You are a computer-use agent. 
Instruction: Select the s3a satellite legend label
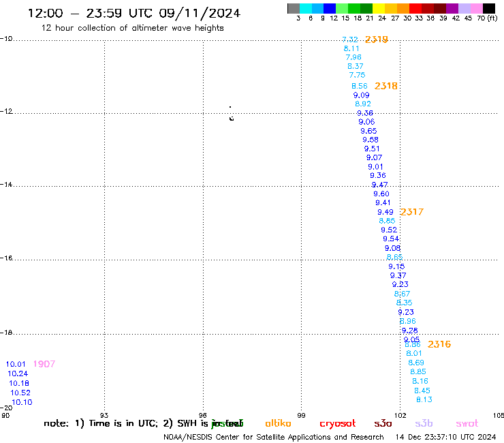coord(383,423)
